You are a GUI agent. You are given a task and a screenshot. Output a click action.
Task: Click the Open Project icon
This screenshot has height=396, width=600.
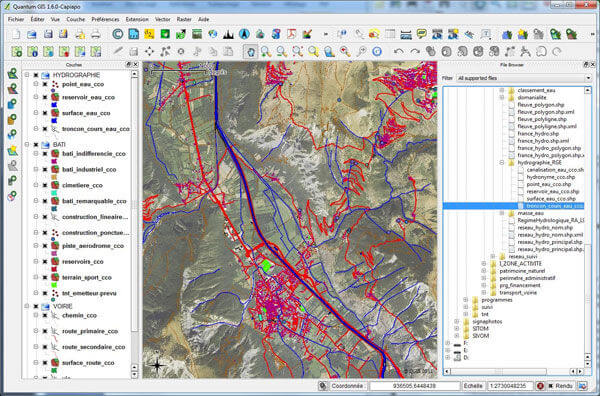(x=32, y=34)
